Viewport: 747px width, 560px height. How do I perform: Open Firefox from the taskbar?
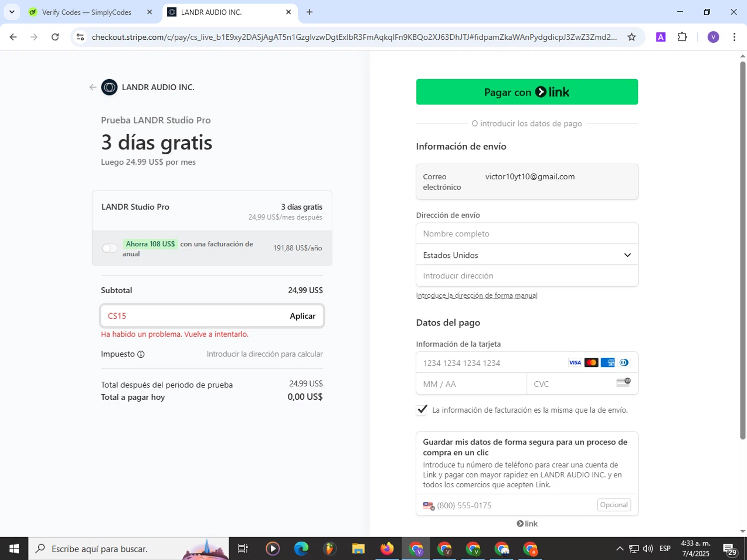click(387, 549)
